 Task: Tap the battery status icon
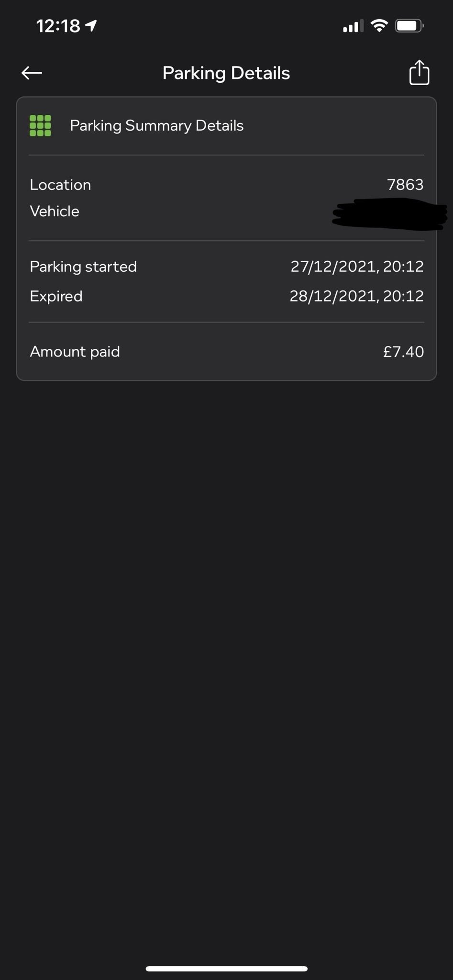pos(409,26)
